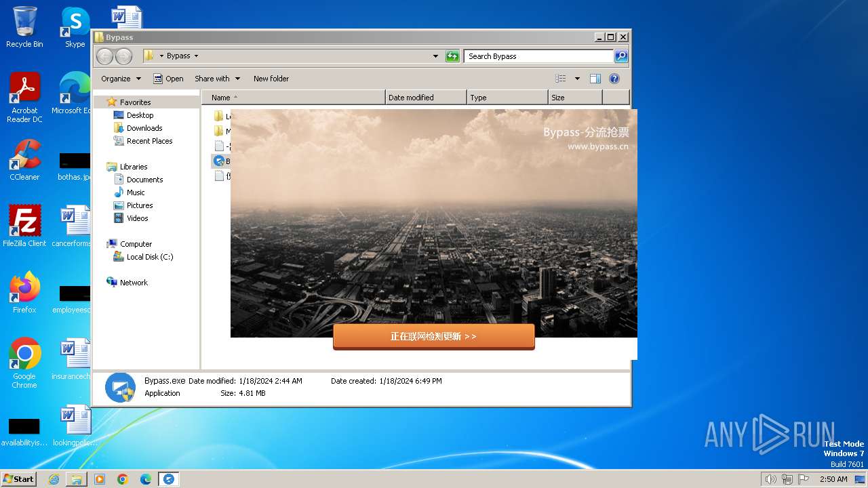Click Internet Explorer taskbar icon
868x488 pixels.
pyautogui.click(x=54, y=479)
